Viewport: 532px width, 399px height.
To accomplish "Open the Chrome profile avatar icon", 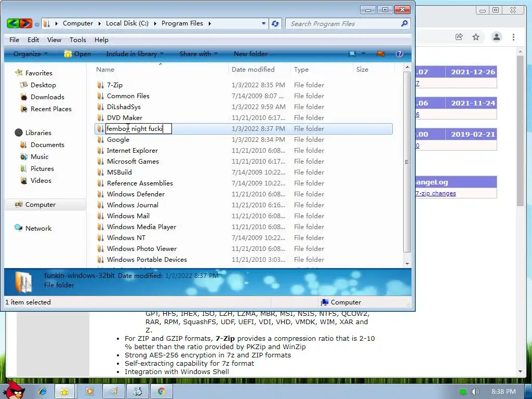I will click(497, 37).
